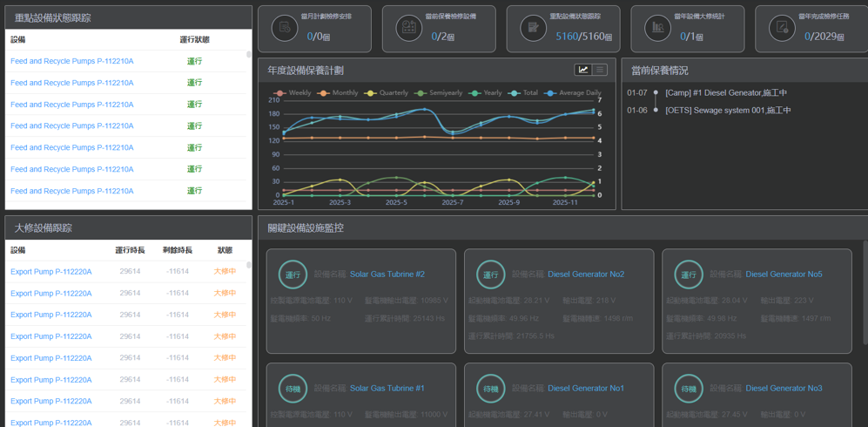The width and height of the screenshot is (868, 427).
Task: Open Diesel Generator No3 equipment link
Action: tap(784, 389)
